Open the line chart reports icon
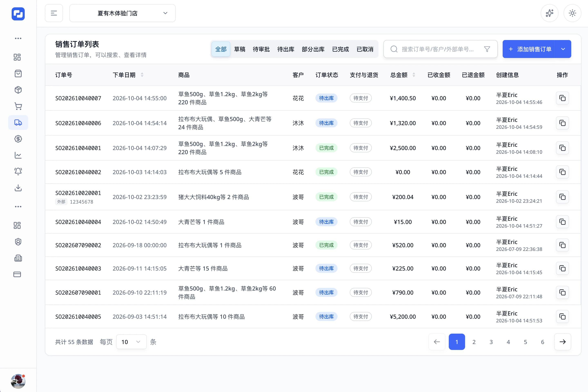The height and width of the screenshot is (392, 588). (18, 155)
